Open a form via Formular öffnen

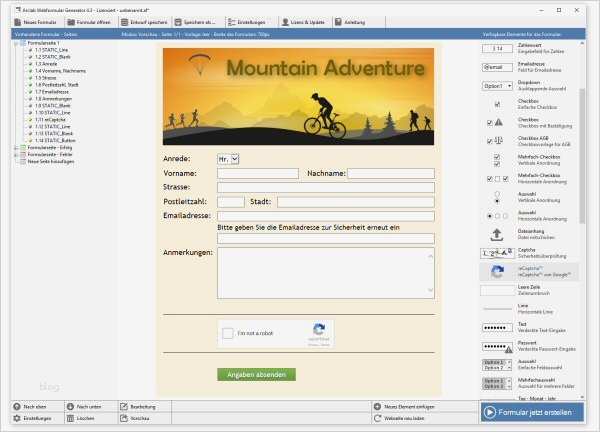[x=89, y=22]
